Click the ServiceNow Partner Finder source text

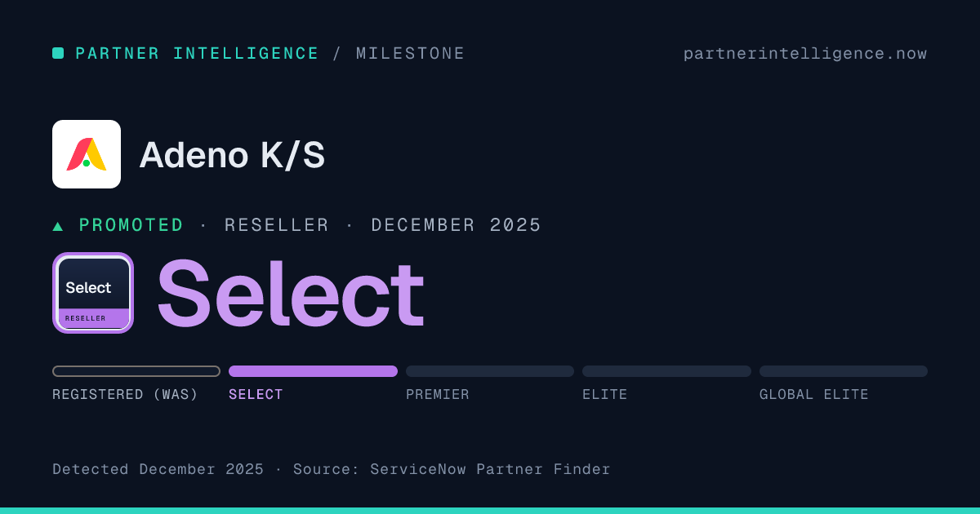490,469
